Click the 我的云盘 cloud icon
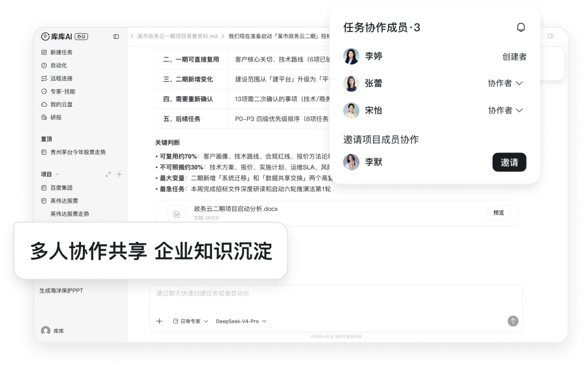Screen dimensions: 588x368 [x=44, y=104]
